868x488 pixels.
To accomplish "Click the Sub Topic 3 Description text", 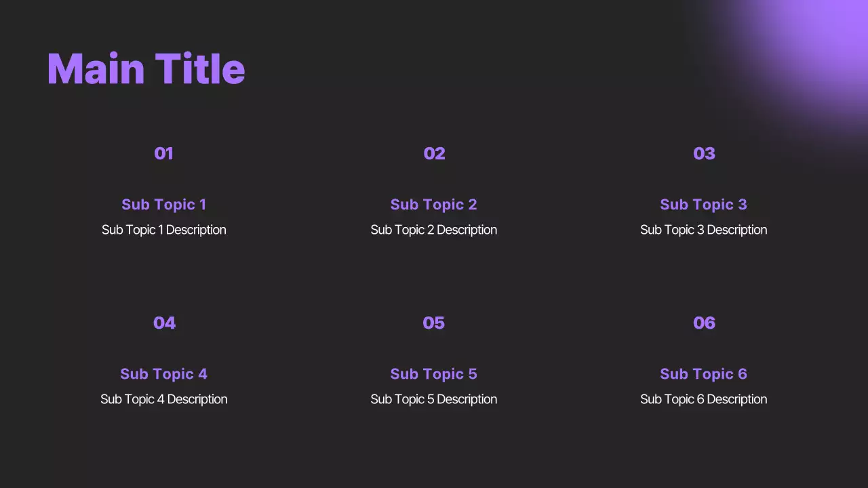I will [703, 230].
